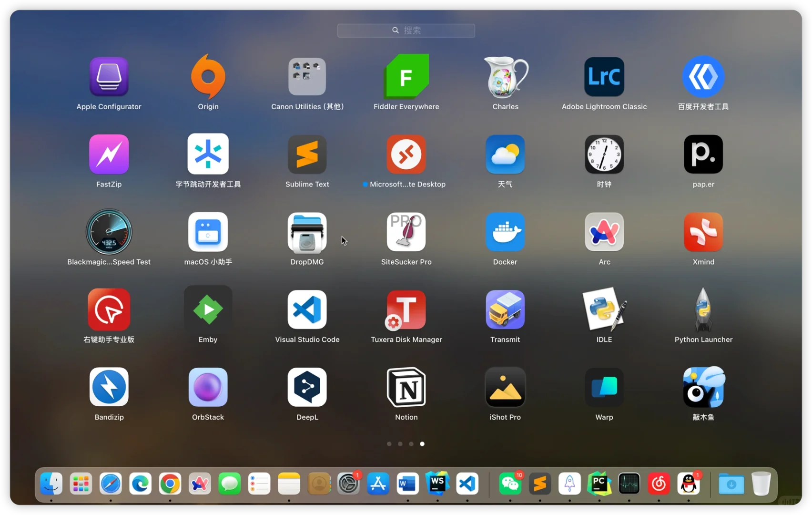Viewport: 812px width, 515px height.
Task: Open Microsoft Remote Desktop
Action: (406, 154)
